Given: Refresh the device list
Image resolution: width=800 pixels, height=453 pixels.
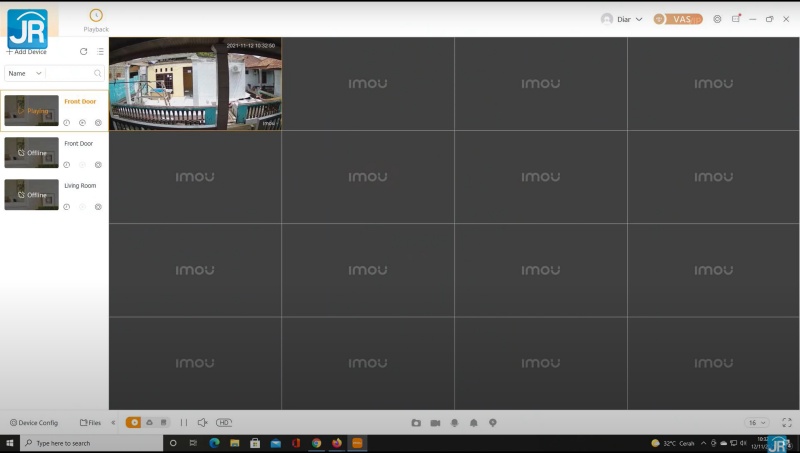Looking at the screenshot, I should [83, 51].
